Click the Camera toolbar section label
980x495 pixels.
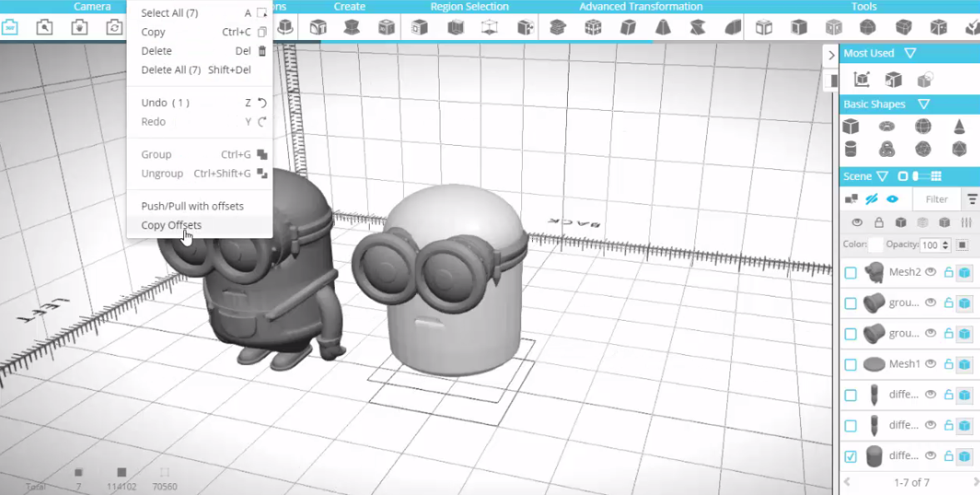coord(92,7)
